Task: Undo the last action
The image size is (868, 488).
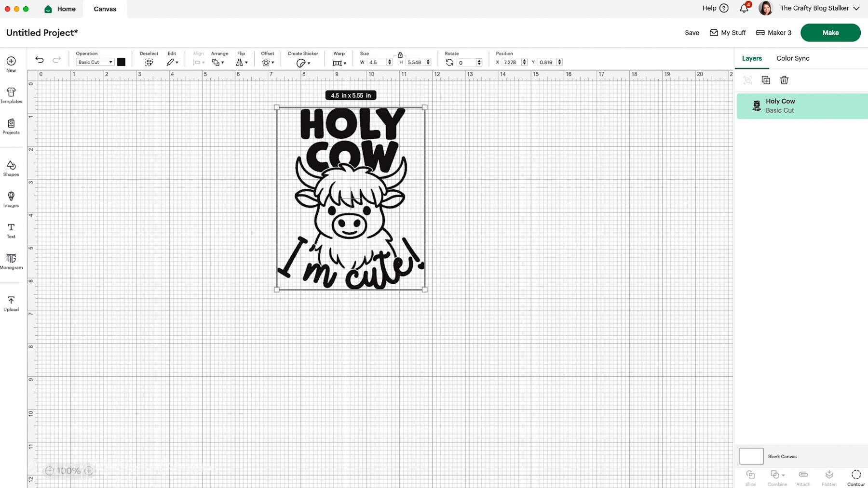Action: [x=40, y=60]
